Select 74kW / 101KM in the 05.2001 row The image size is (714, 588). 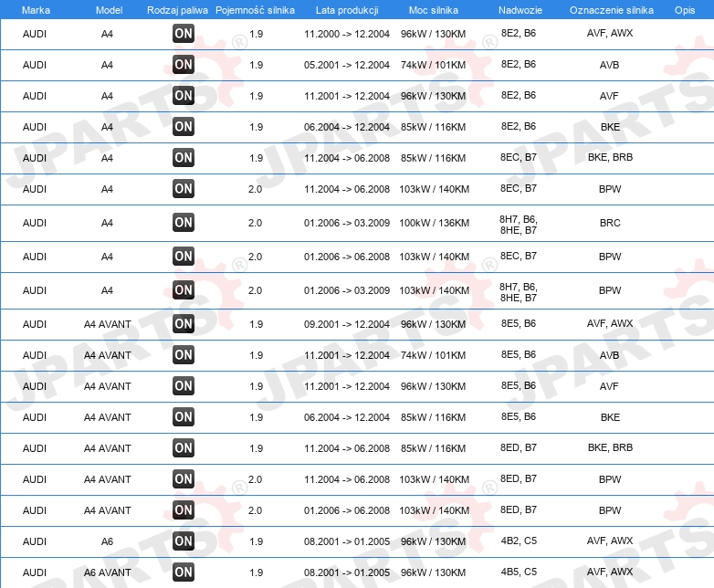pos(433,65)
